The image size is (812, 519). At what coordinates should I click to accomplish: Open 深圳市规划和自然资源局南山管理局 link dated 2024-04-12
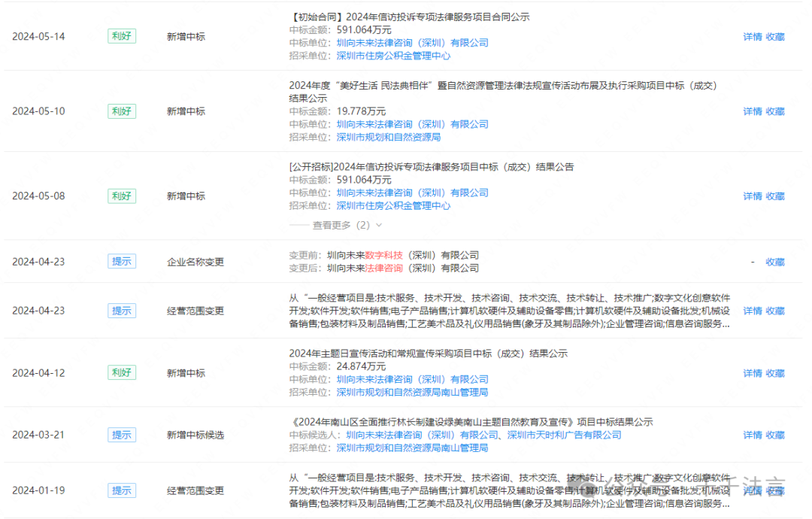pos(412,392)
